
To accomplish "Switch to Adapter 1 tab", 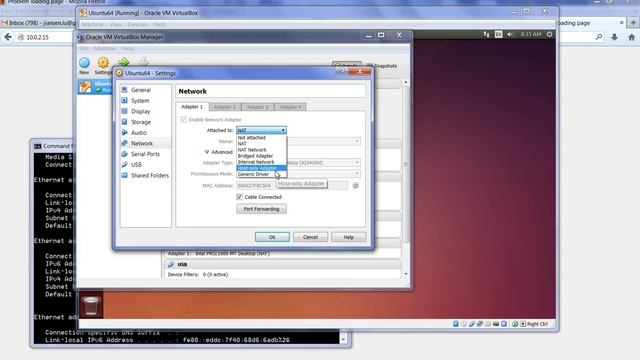I will [192, 107].
